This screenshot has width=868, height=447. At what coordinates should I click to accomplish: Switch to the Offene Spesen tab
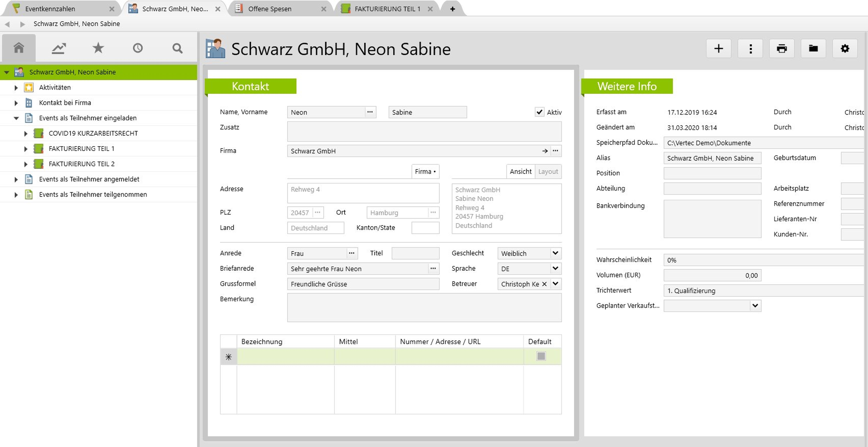[270, 9]
